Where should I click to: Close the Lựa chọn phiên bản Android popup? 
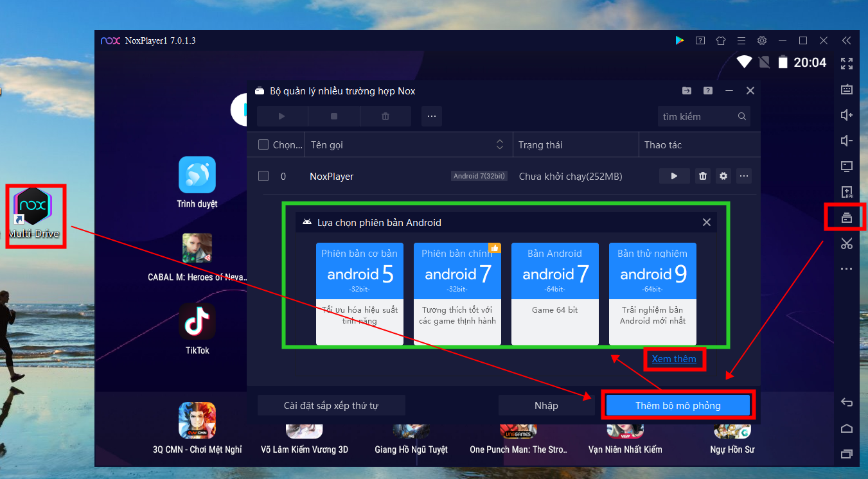[707, 222]
